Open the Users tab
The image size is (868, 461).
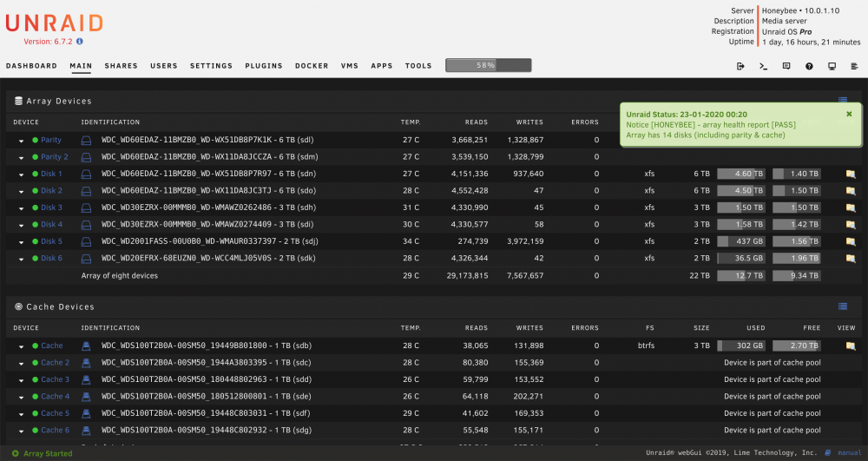pyautogui.click(x=164, y=66)
